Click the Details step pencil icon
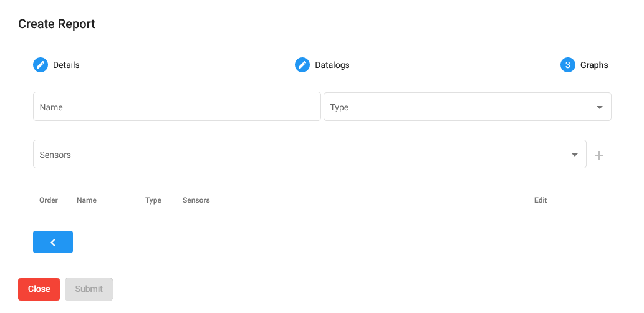644x313 pixels. point(41,65)
